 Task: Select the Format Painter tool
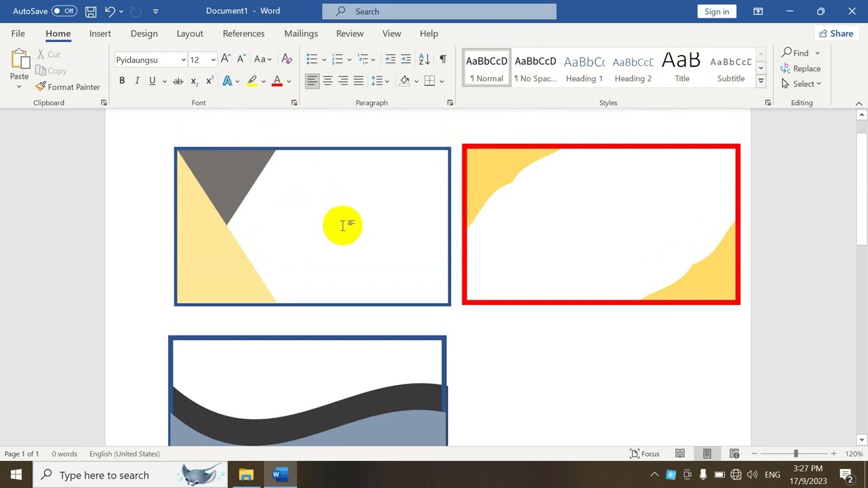point(68,87)
